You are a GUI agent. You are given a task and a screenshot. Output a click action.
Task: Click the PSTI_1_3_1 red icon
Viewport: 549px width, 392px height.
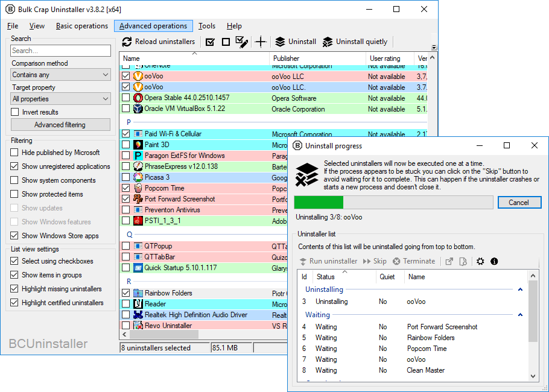[x=138, y=221]
